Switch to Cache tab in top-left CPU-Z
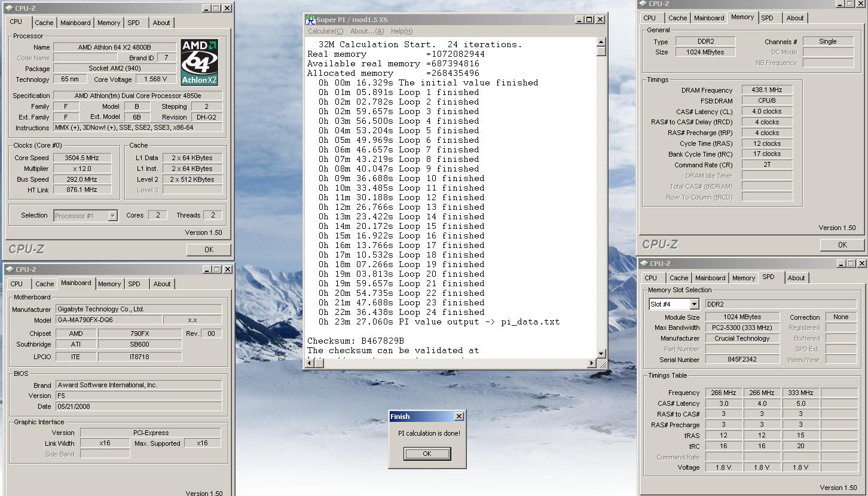 click(44, 23)
